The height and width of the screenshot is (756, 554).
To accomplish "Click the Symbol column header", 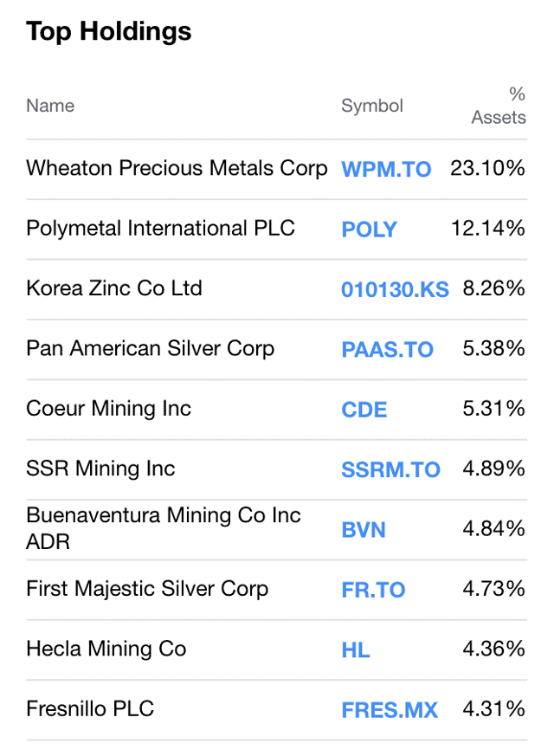I will click(x=372, y=106).
